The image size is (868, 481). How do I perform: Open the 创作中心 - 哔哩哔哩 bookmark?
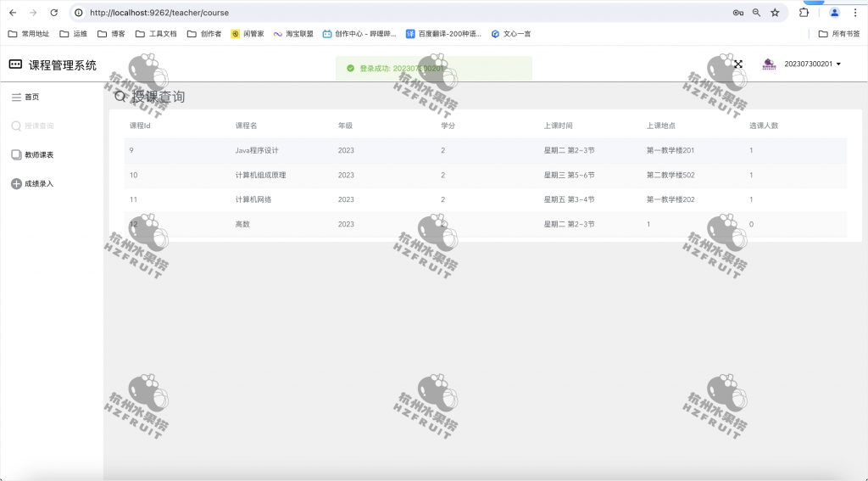[x=359, y=34]
